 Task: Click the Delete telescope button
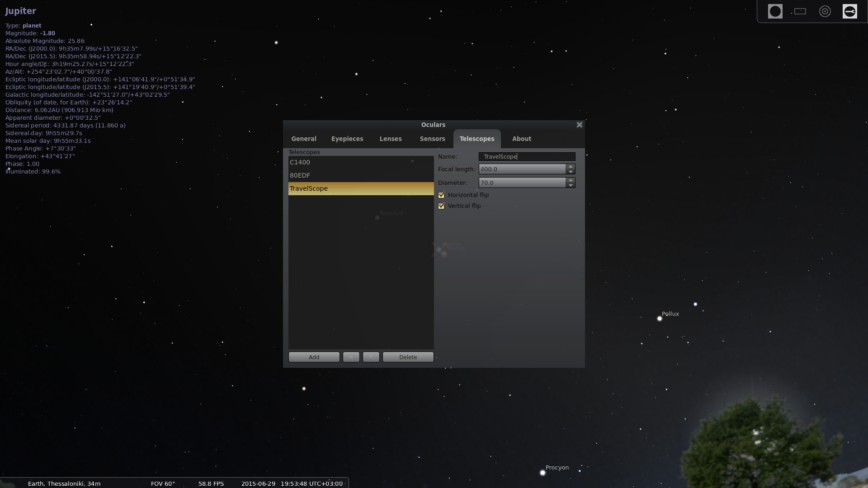[408, 357]
